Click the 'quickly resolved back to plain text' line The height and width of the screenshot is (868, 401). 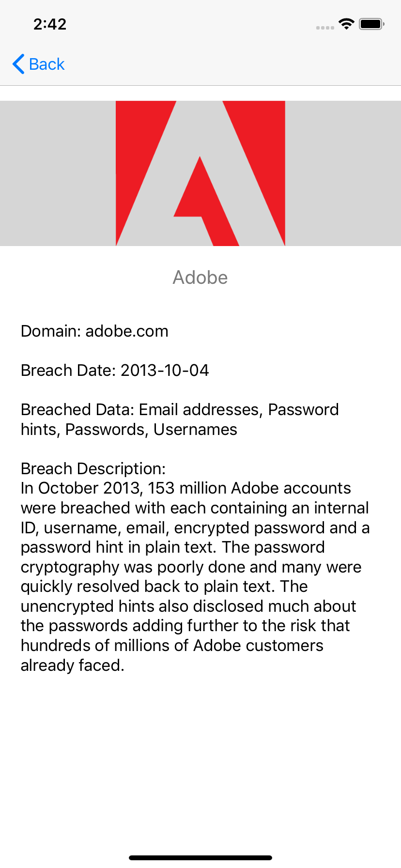[x=164, y=587]
